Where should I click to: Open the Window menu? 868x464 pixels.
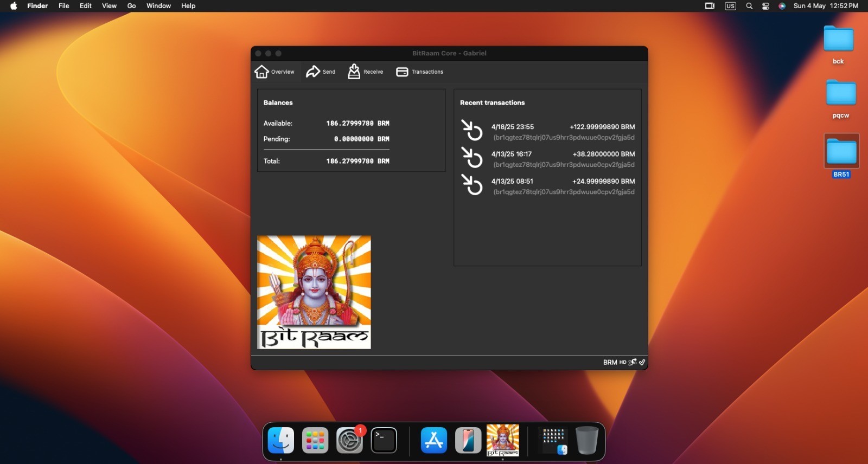[x=158, y=6]
